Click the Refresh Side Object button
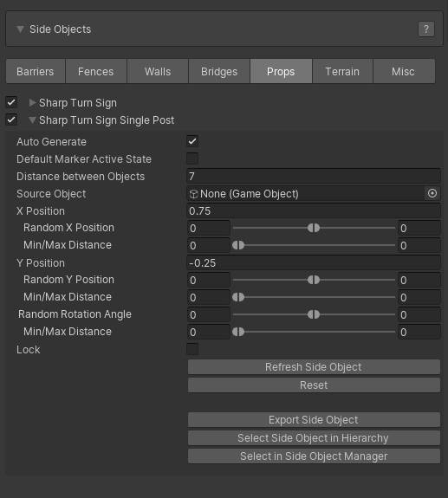Screen dimensions: 448x498 click(314, 367)
